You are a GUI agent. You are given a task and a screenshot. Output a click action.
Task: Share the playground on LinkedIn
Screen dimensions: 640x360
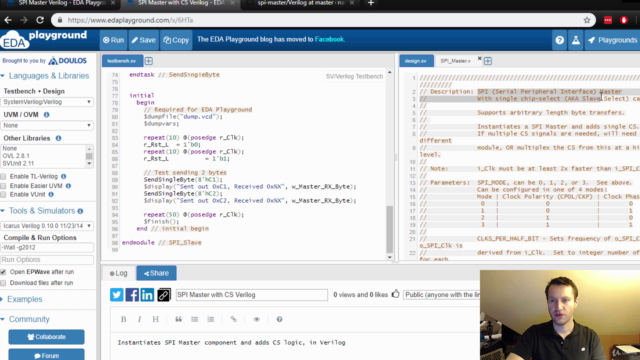point(147,295)
